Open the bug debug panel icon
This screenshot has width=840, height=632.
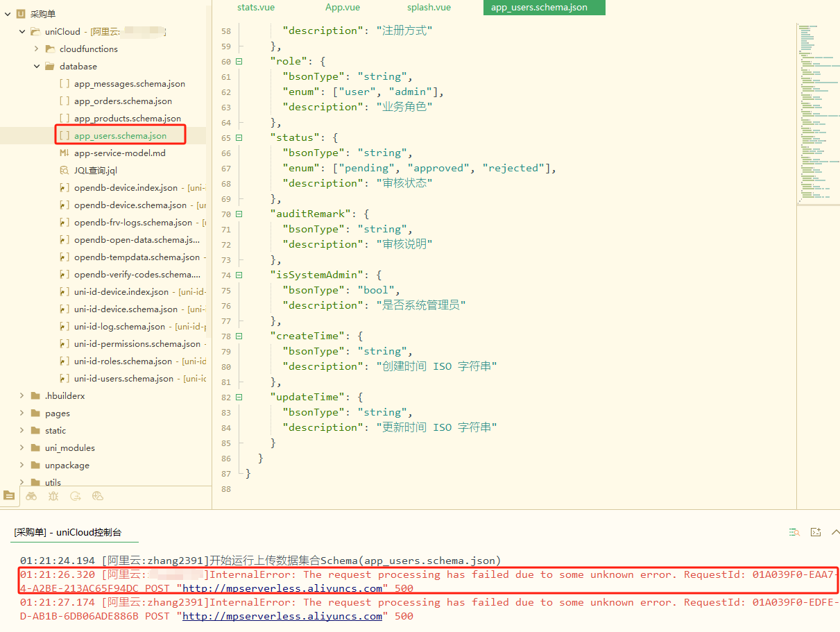(x=53, y=496)
